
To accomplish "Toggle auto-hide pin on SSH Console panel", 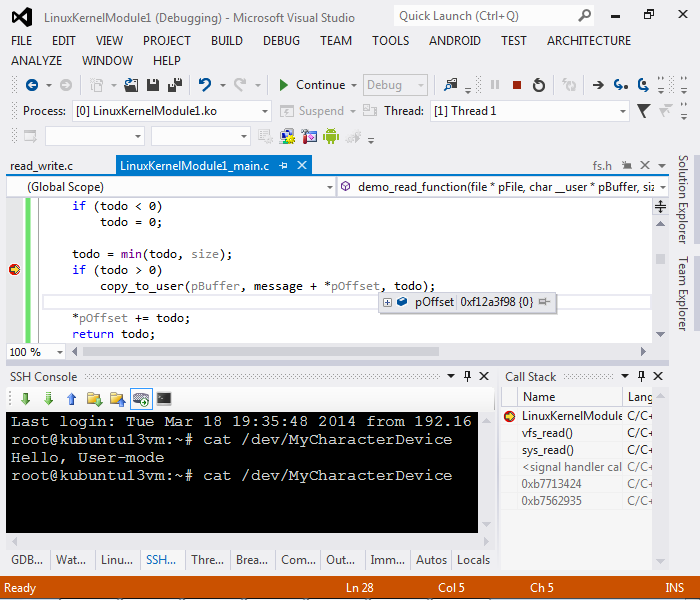I will [x=467, y=376].
